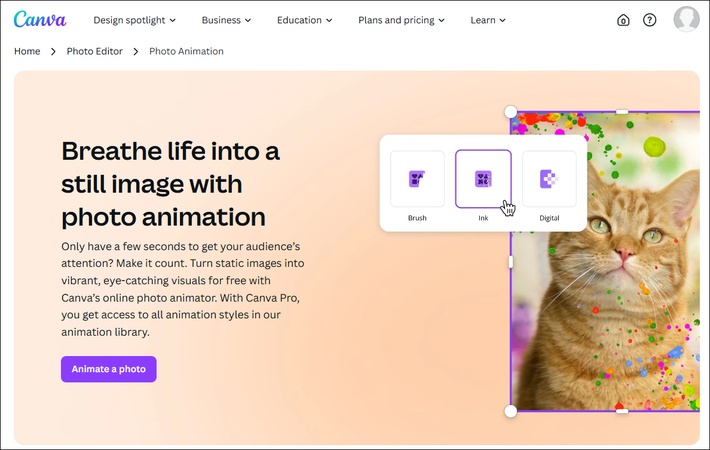Click the bottom-left corner handle of the cat image
Screen dimensions: 710x450
tap(511, 411)
